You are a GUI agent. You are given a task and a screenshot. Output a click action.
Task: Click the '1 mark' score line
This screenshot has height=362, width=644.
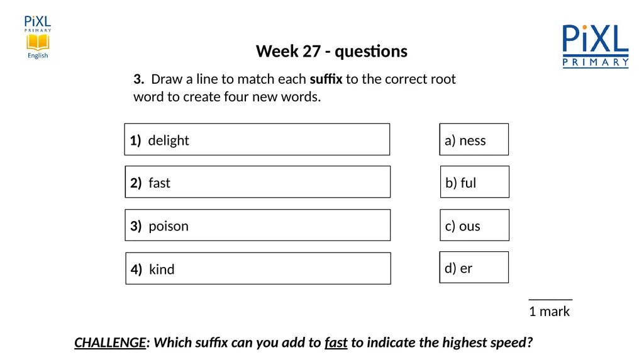550,312
